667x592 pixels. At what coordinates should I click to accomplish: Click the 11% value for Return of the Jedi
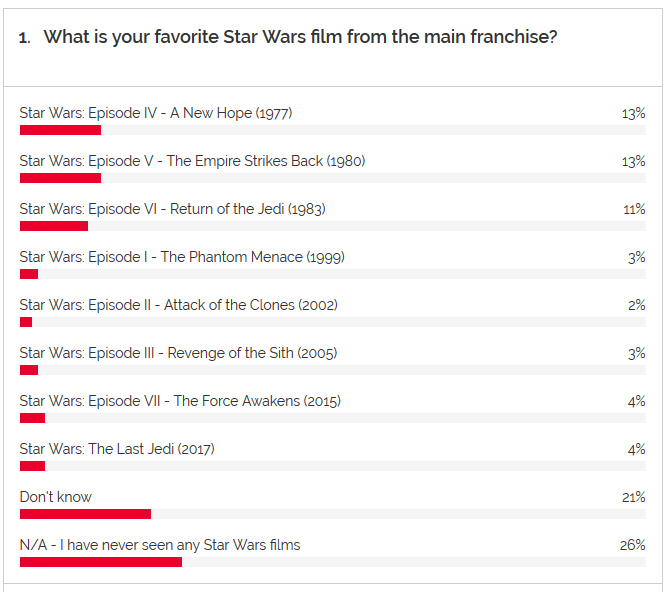click(x=634, y=209)
